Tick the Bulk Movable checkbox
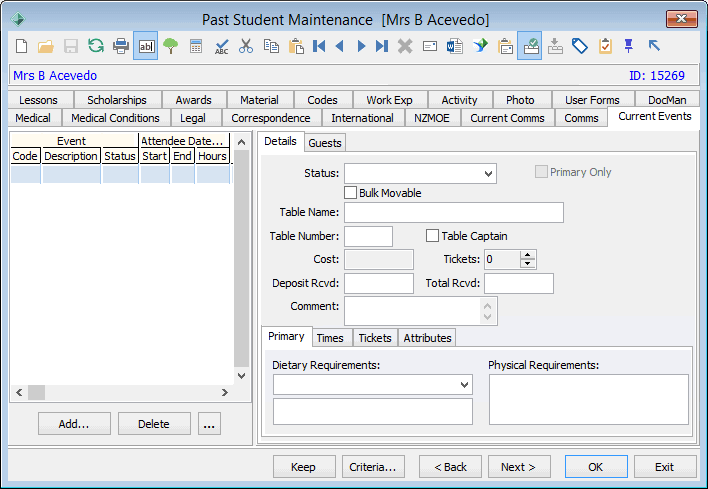This screenshot has height=489, width=708. [x=350, y=193]
